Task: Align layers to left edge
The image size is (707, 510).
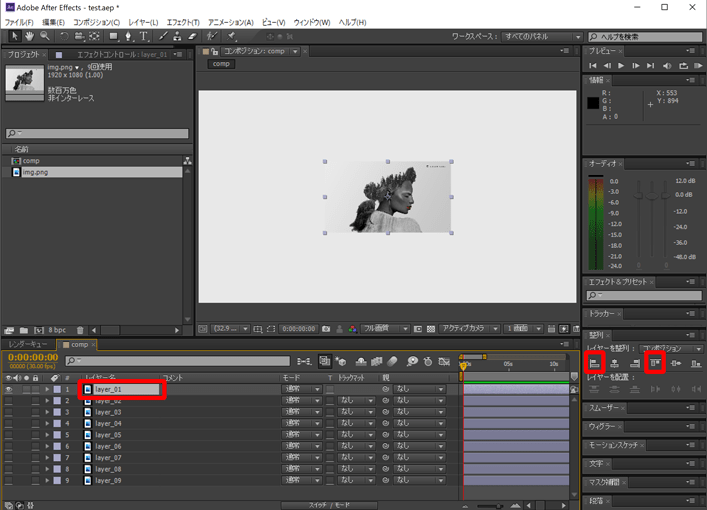Action: coord(594,363)
